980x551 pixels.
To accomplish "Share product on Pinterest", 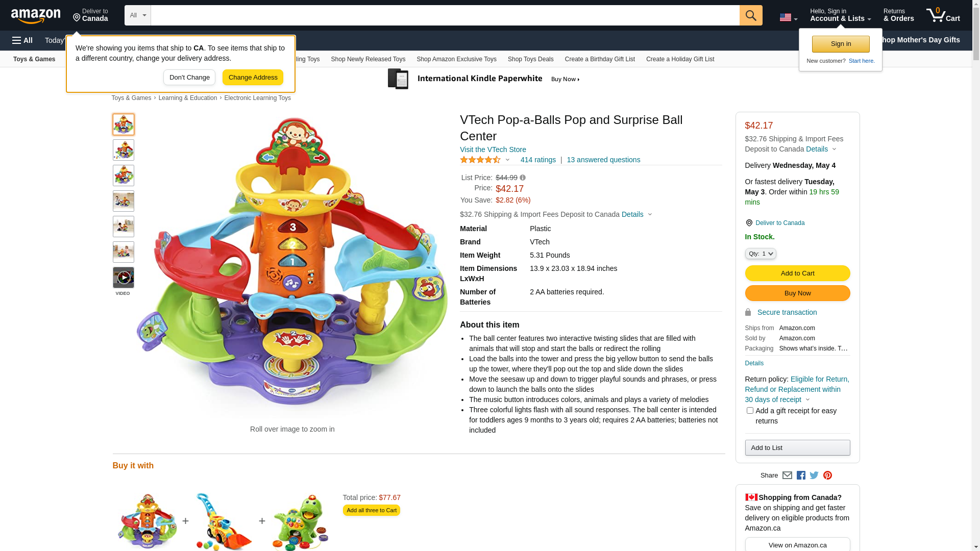I will pyautogui.click(x=827, y=475).
